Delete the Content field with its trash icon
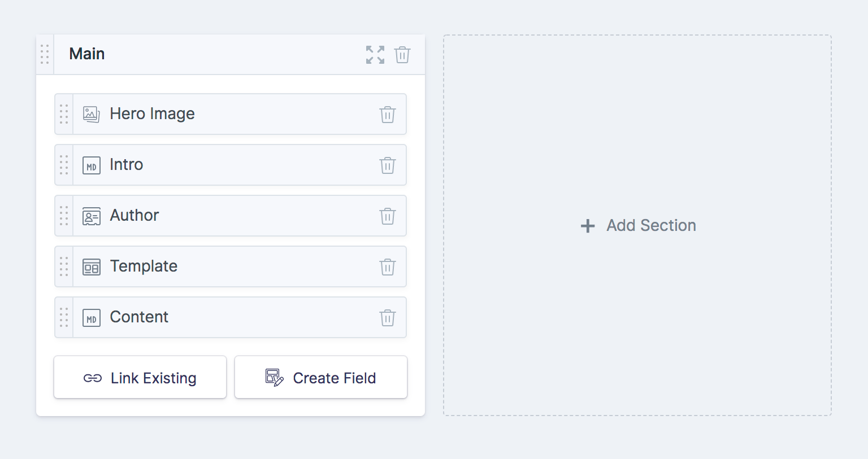This screenshot has width=868, height=459. click(x=388, y=317)
